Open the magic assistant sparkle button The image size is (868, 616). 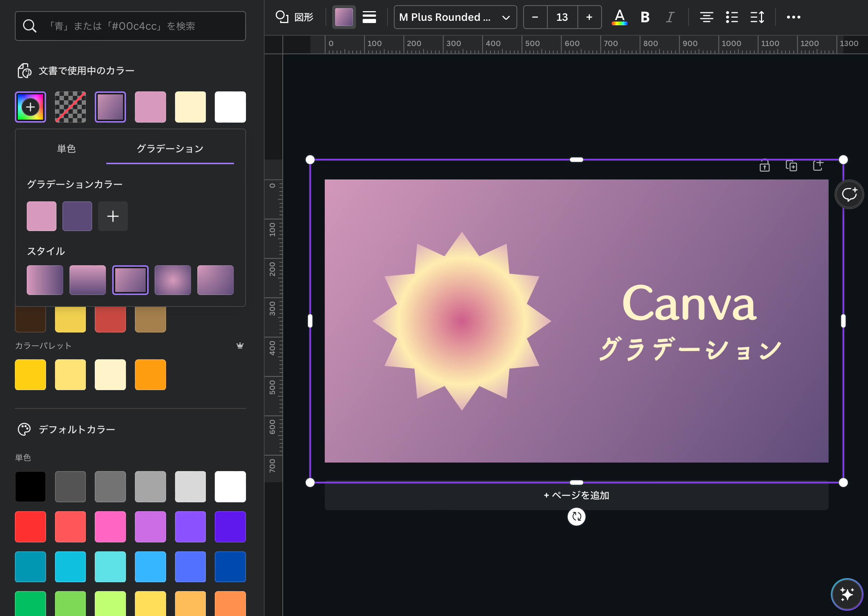pos(847,594)
